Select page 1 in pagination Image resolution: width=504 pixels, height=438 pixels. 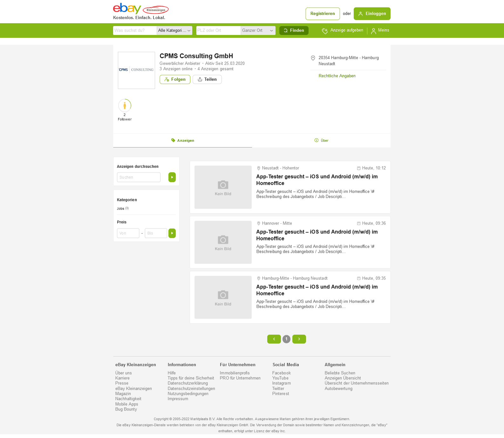click(x=286, y=339)
